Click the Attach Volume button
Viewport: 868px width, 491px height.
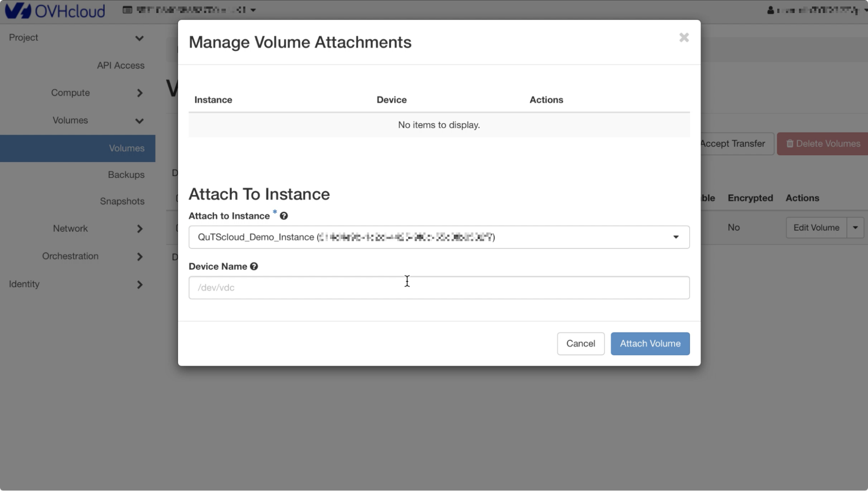650,344
